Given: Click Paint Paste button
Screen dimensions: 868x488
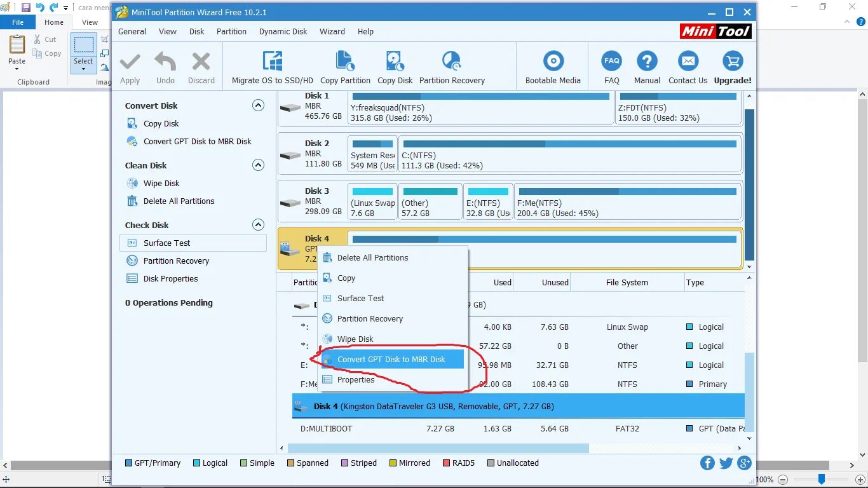Looking at the screenshot, I should (17, 52).
